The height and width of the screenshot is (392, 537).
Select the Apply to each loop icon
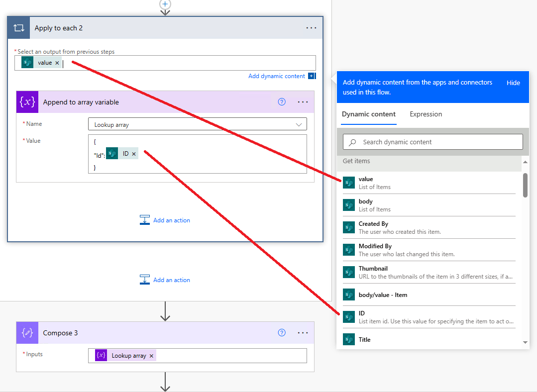click(18, 27)
